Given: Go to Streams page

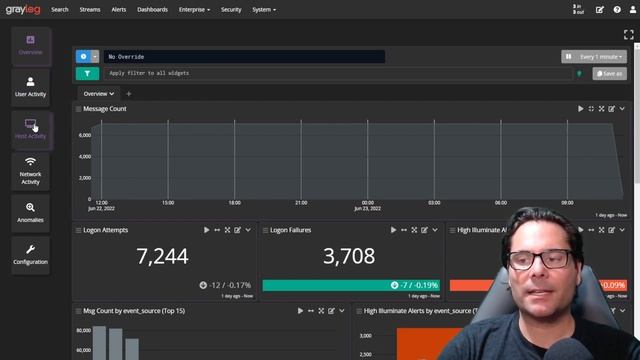Looking at the screenshot, I should [90, 9].
